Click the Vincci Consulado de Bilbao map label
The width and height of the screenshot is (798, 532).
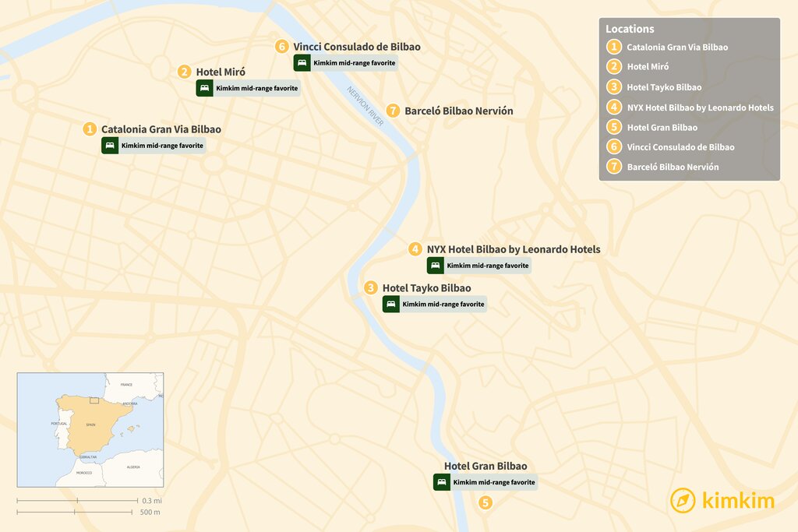356,47
